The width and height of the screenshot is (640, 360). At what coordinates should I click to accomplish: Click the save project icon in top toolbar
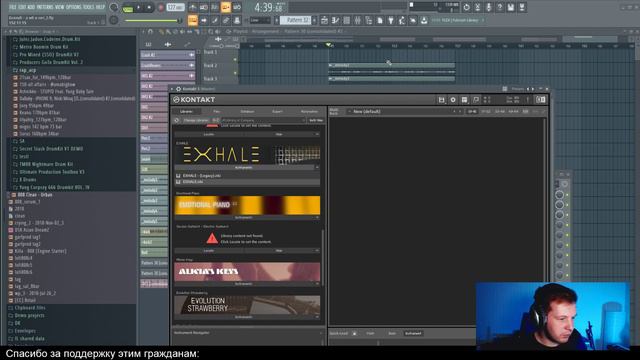[x=511, y=7]
